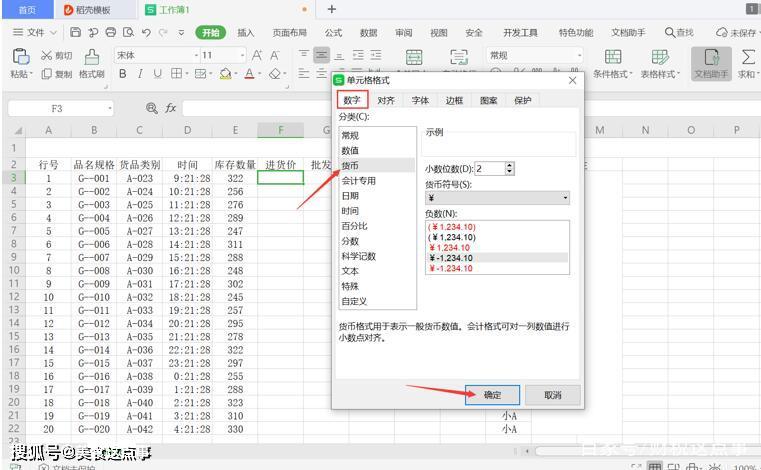Image resolution: width=761 pixels, height=470 pixels.
Task: Click the Clear/Eraser icon in font group
Action: pyautogui.click(x=275, y=74)
